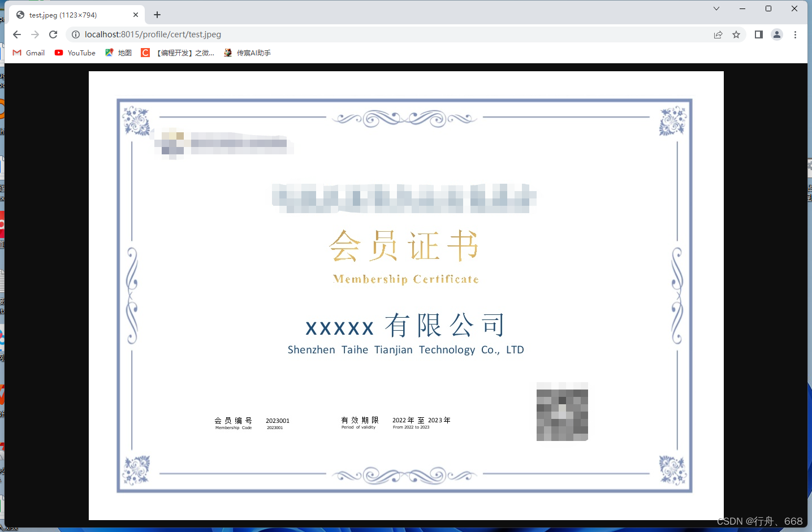Open the Chrome profile menu

776,34
